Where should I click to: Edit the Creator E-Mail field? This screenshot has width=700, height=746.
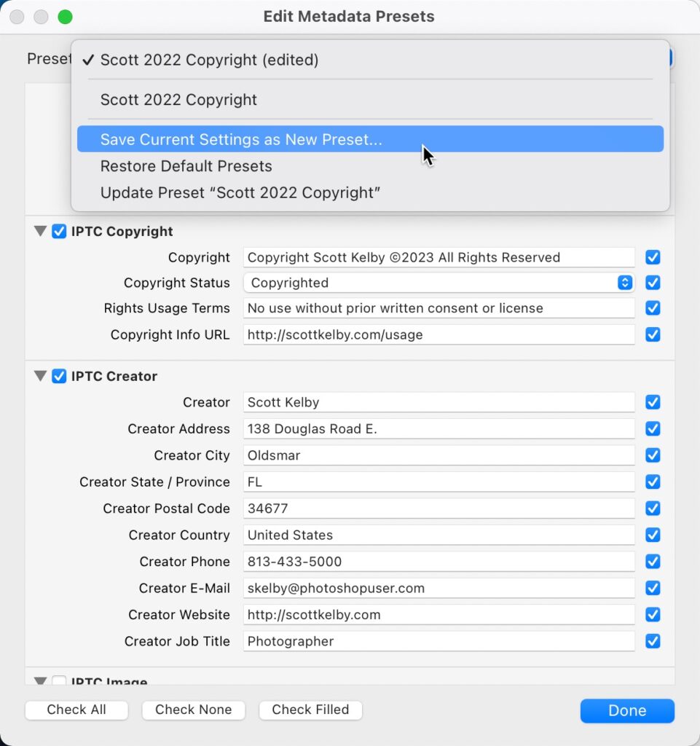point(439,588)
